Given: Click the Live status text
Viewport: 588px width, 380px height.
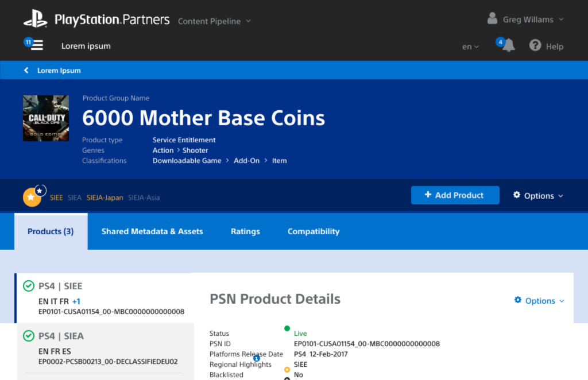Looking at the screenshot, I should pos(300,333).
